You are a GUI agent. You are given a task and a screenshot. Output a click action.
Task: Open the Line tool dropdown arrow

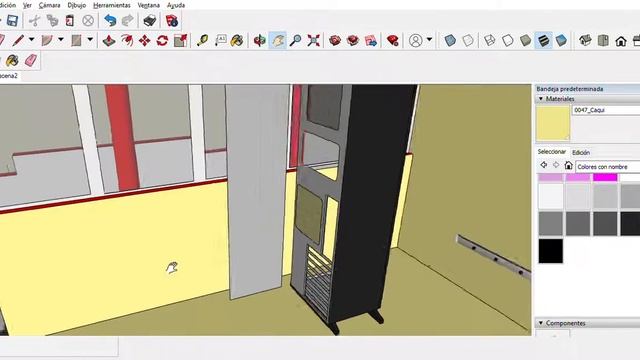coord(31,40)
